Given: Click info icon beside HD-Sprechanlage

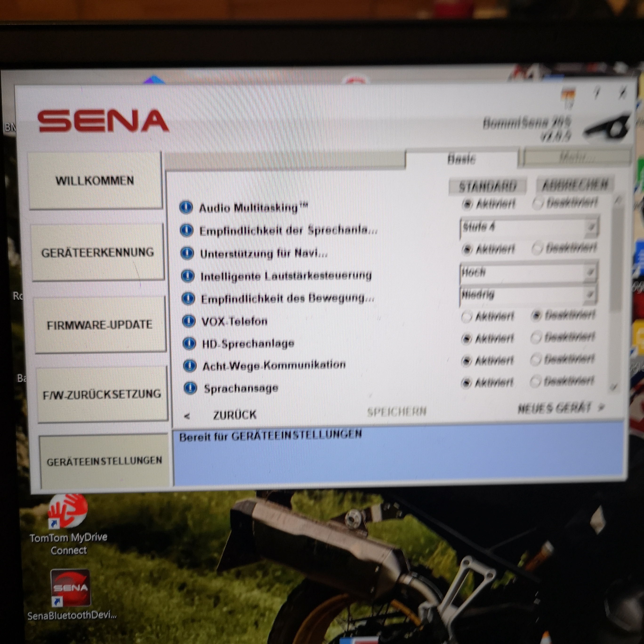Looking at the screenshot, I should (x=189, y=343).
